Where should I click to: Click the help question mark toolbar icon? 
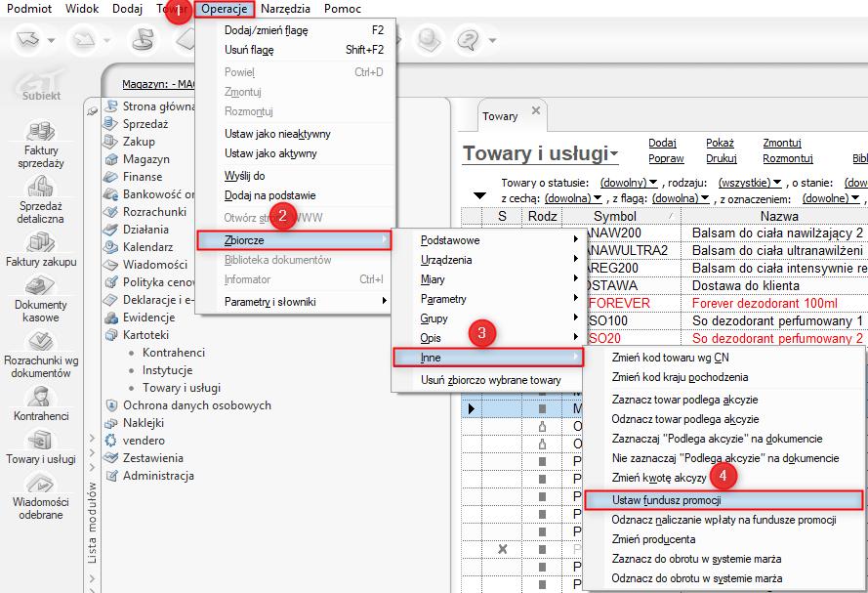point(470,40)
